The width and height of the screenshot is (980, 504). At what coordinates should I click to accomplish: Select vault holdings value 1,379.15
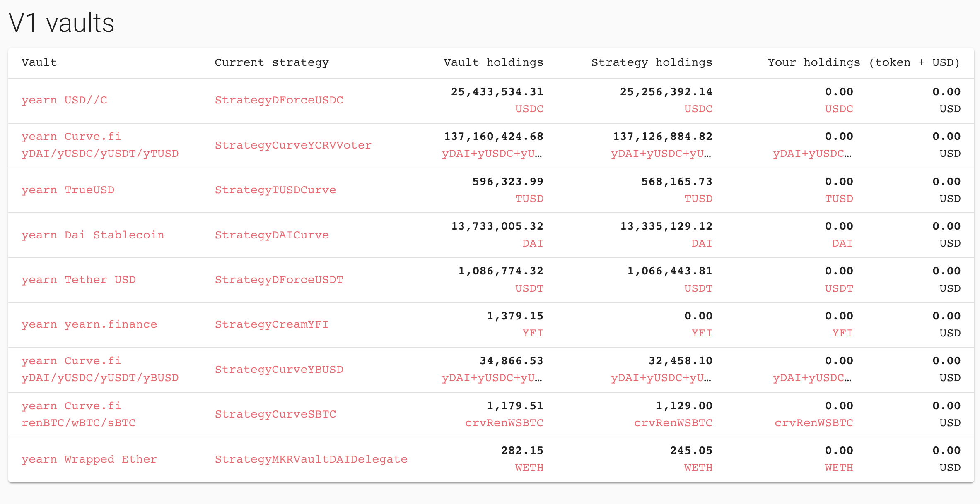tap(515, 316)
